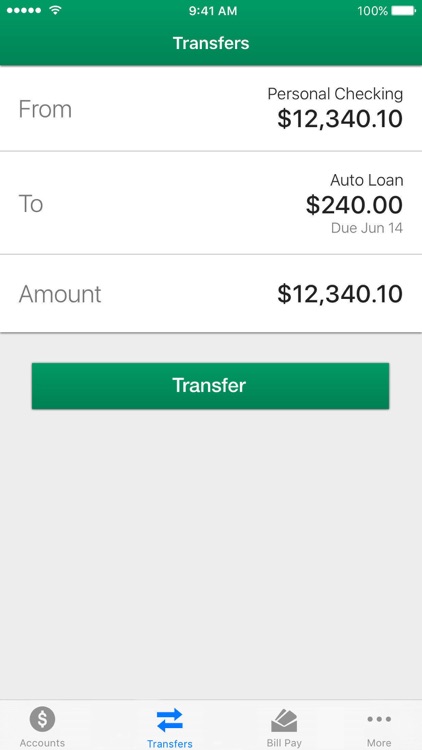Tap the Due Jun 14 text
The height and width of the screenshot is (750, 422).
click(366, 228)
